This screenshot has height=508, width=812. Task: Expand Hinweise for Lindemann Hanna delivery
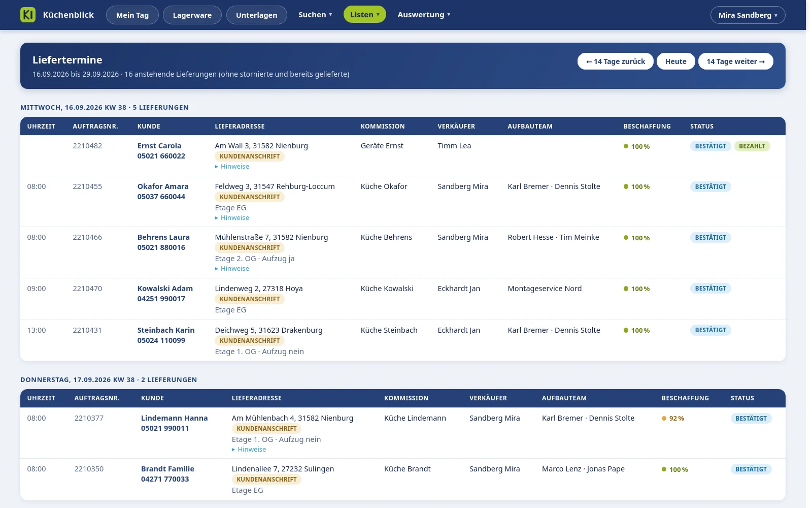249,450
